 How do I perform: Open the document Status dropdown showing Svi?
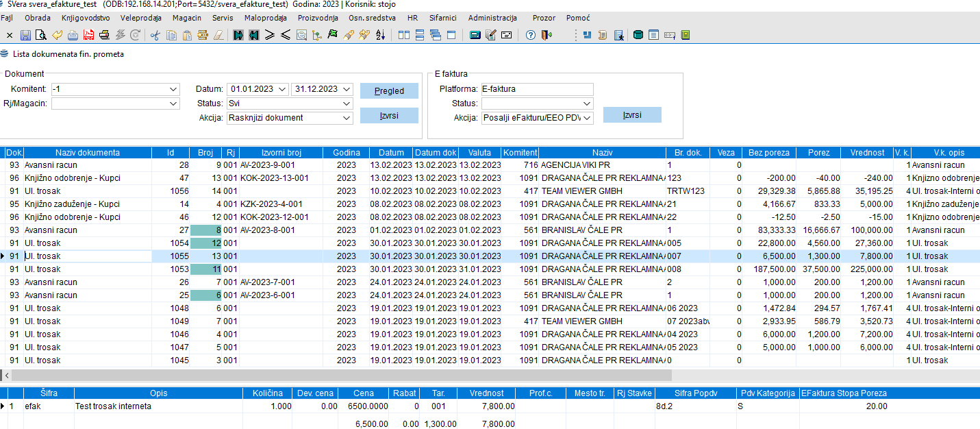(x=346, y=103)
